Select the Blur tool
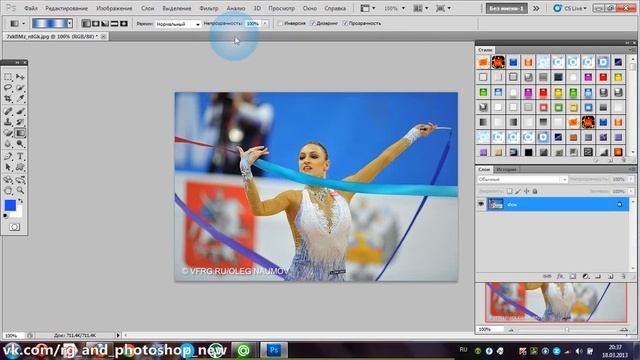Image resolution: width=640 pixels, height=360 pixels. (8, 144)
